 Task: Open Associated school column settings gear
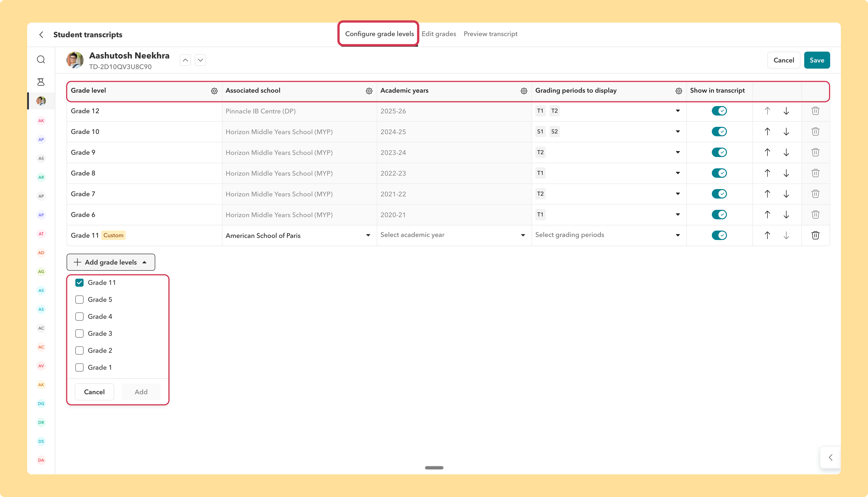[369, 91]
